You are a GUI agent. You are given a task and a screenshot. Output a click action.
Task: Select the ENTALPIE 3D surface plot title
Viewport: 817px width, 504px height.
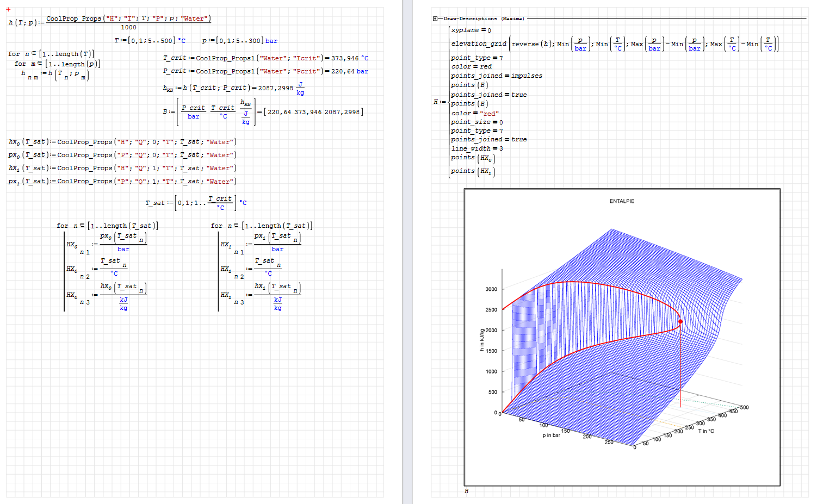[622, 201]
